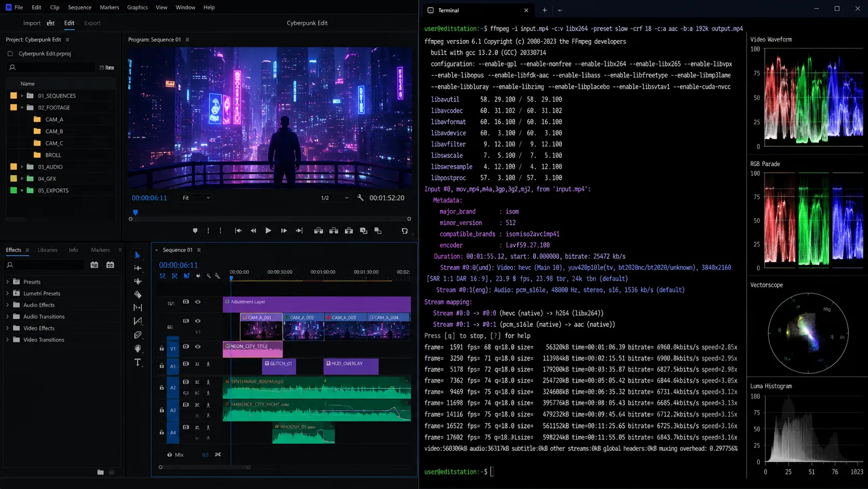Screen dimensions: 868x489
Task: Open the Window menu
Action: [x=185, y=7]
